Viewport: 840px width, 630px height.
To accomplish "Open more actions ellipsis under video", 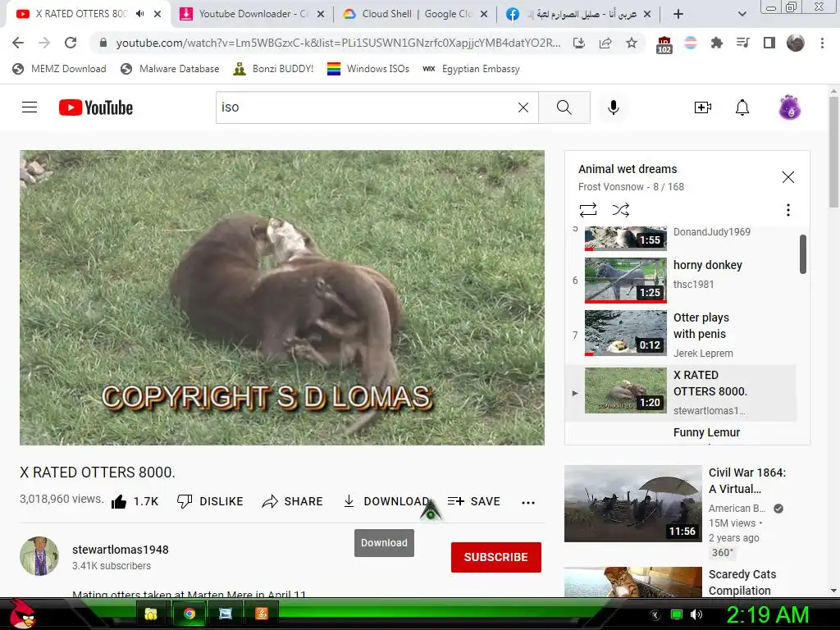I will click(528, 503).
